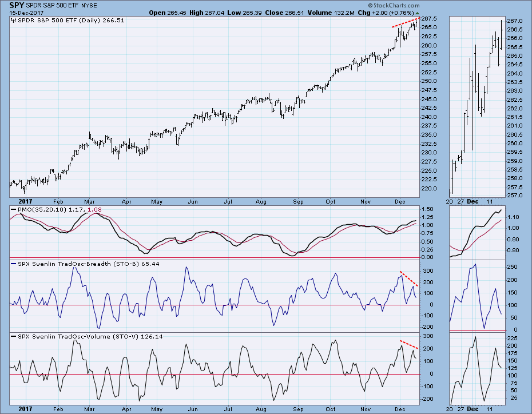Click the blue STO-B legend line marker
Image resolution: width=532 pixels, height=414 pixels.
pos(14,264)
